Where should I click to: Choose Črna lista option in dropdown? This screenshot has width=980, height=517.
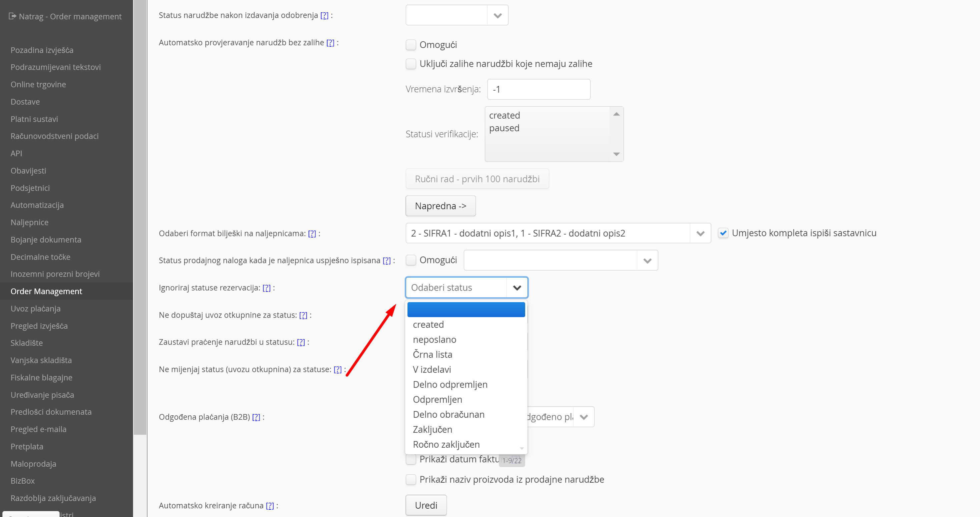pyautogui.click(x=432, y=354)
